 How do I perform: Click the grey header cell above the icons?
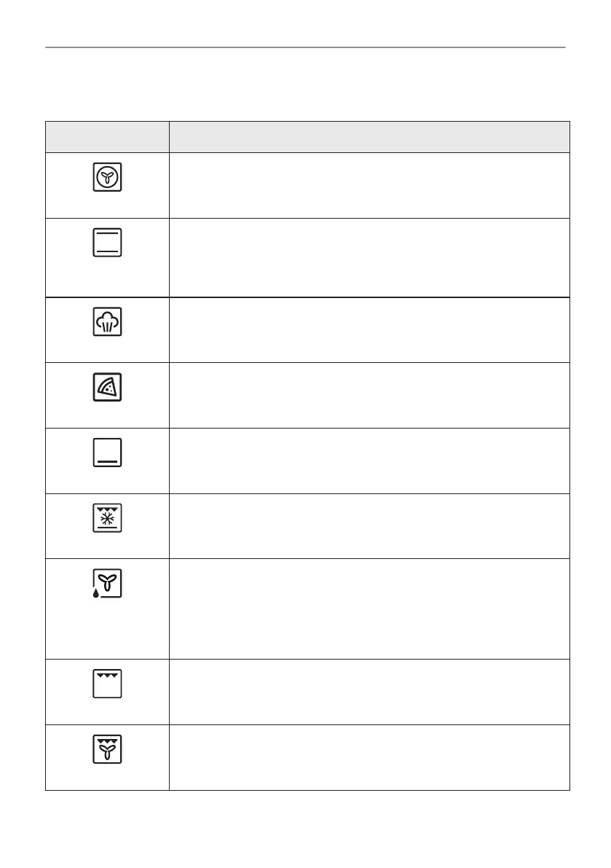tap(107, 137)
